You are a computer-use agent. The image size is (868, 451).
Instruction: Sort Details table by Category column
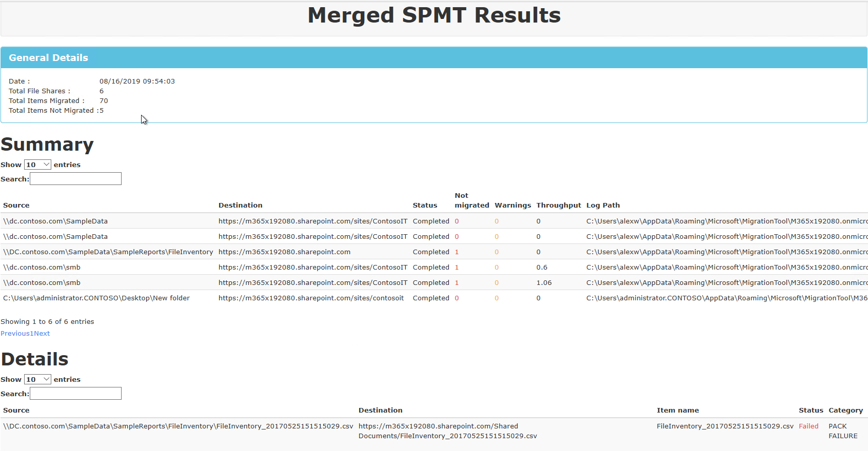pyautogui.click(x=846, y=411)
